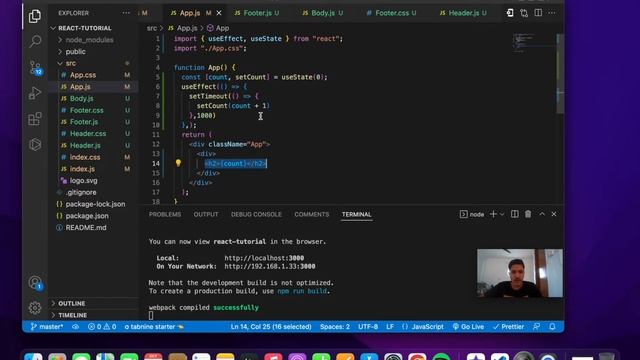This screenshot has height=360, width=640.
Task: Click the lightbulb code action icon
Action: click(178, 163)
